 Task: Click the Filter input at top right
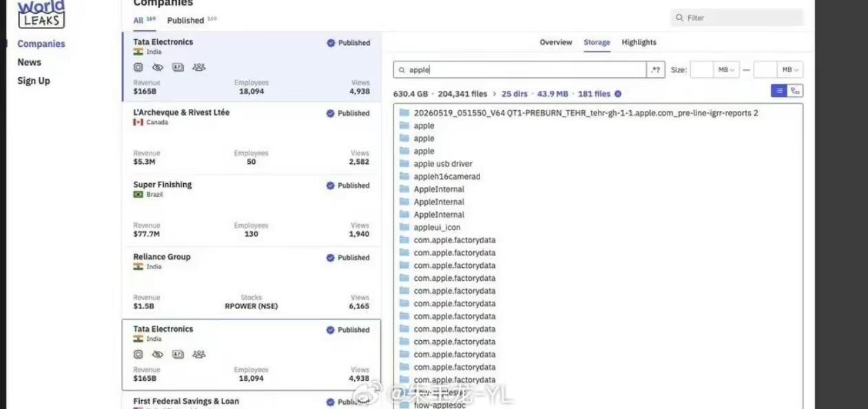click(737, 18)
